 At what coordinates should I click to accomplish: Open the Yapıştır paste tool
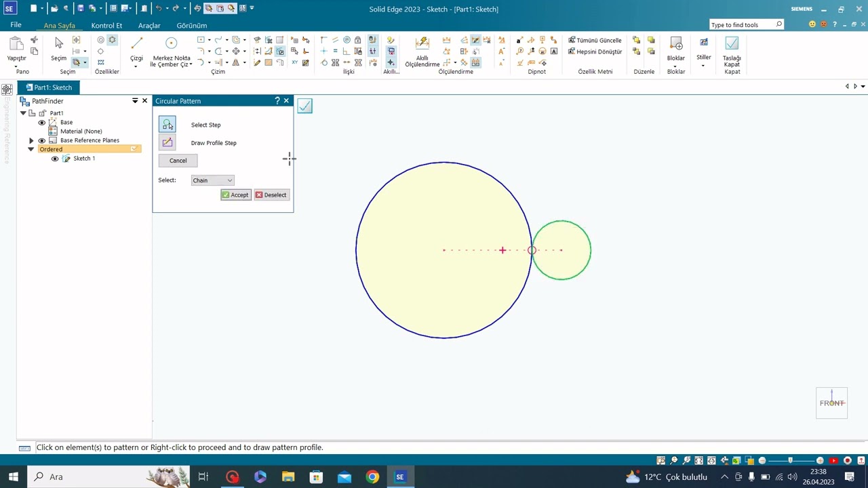click(16, 49)
